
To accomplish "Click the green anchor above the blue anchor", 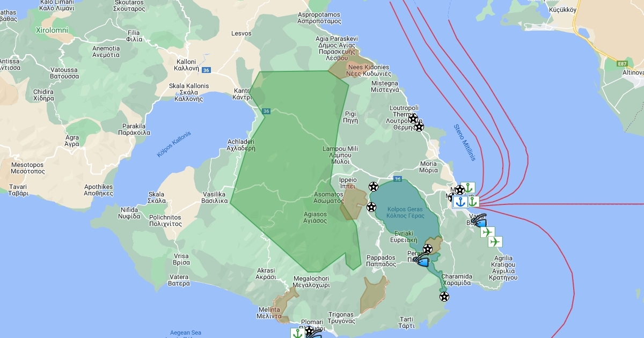I will 469,188.
